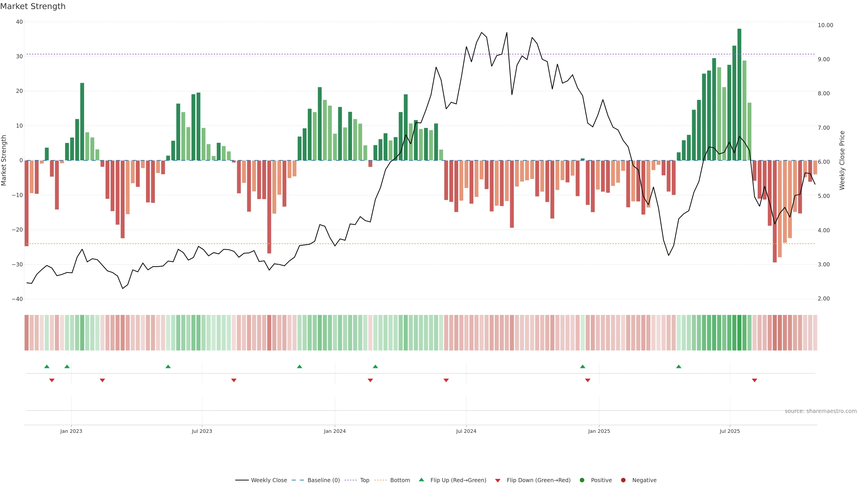The image size is (868, 488).
Task: Click the tallest green Market Strength bar
Action: tap(739, 94)
